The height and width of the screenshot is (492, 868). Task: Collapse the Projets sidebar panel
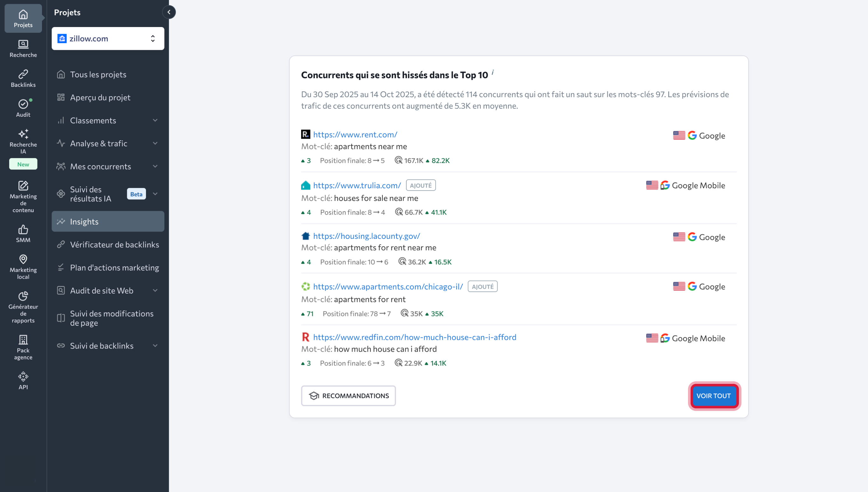click(x=169, y=12)
